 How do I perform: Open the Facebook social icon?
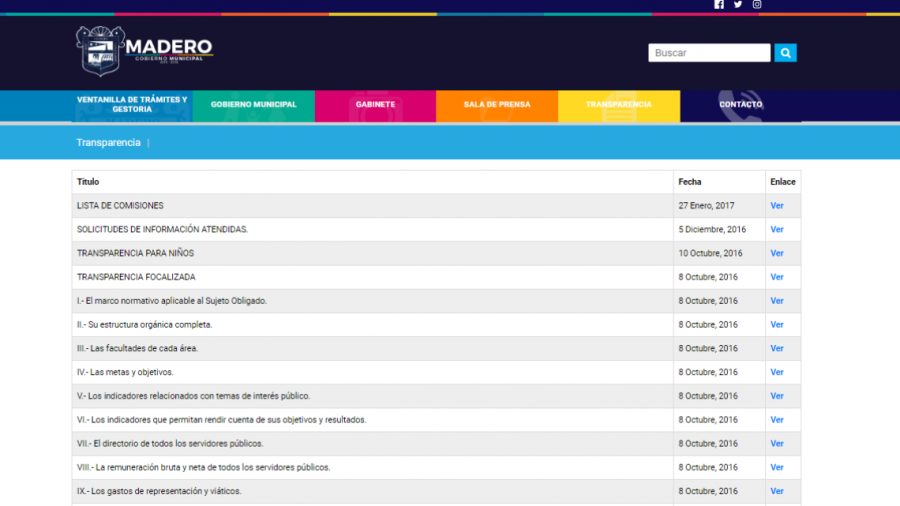719,5
